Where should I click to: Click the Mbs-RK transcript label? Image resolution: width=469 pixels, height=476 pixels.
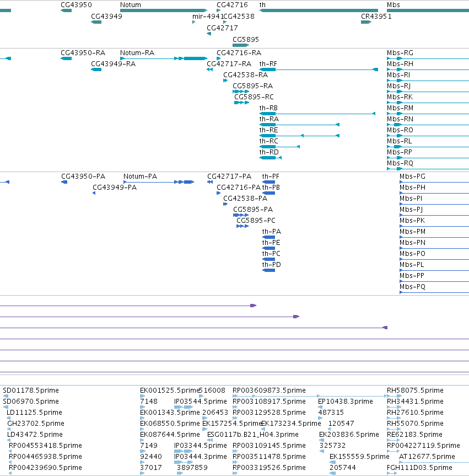pyautogui.click(x=400, y=97)
